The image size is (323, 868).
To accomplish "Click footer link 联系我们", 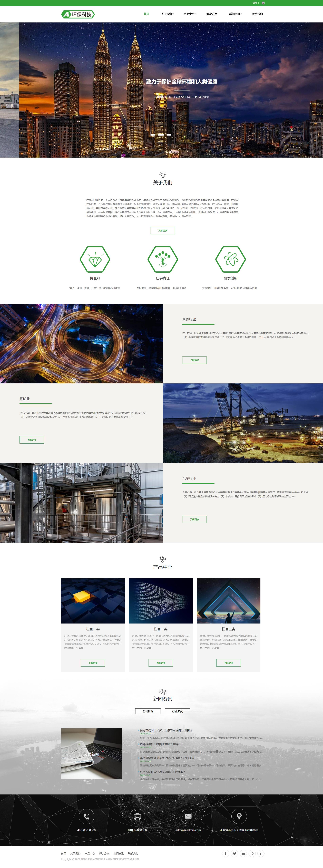I will (x=133, y=853).
